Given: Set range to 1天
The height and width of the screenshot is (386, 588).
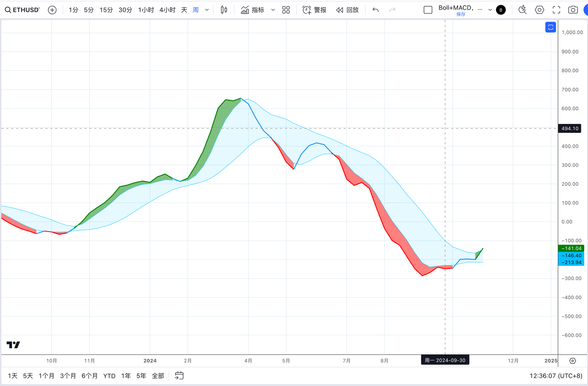Looking at the screenshot, I should (13, 376).
